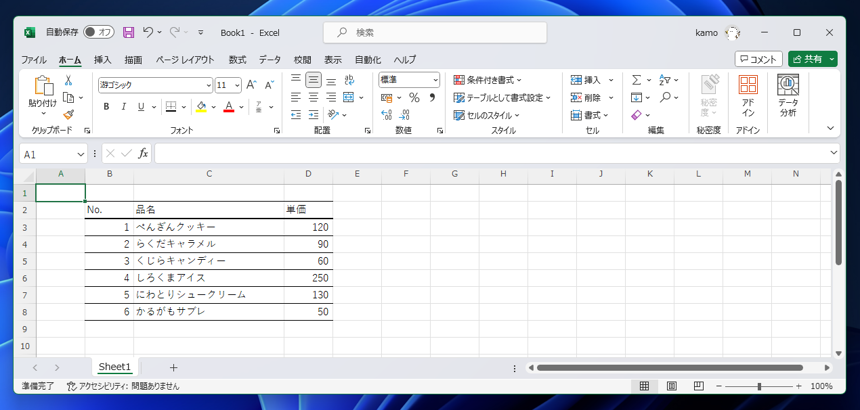The width and height of the screenshot is (860, 410).
Task: Switch to Normal view in status bar
Action: tap(644, 386)
